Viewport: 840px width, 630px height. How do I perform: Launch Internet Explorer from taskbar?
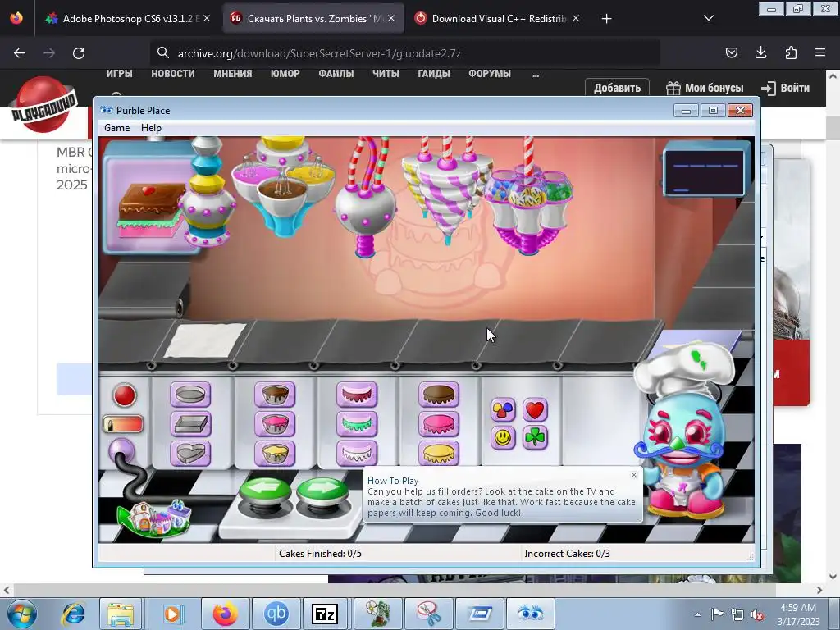click(x=73, y=614)
